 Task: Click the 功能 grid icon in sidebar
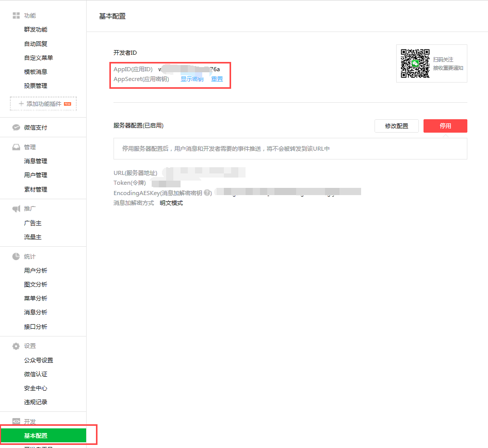[16, 15]
